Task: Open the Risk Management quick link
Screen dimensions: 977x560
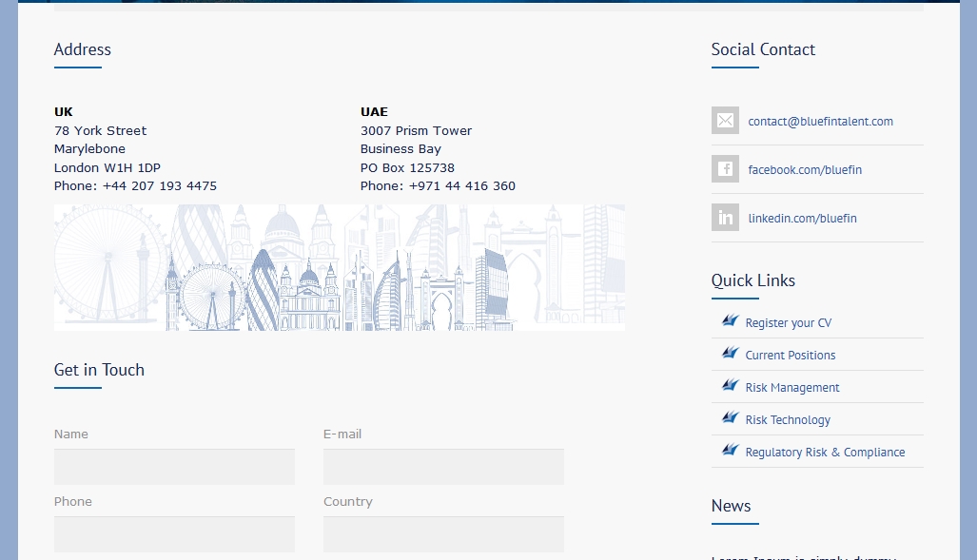Action: pos(791,388)
